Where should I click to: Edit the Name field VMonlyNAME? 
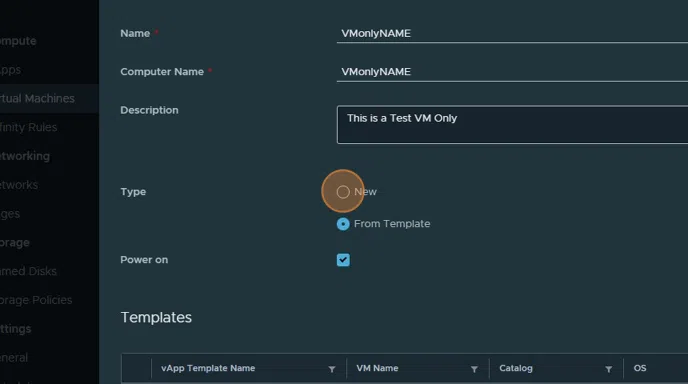[x=512, y=34]
